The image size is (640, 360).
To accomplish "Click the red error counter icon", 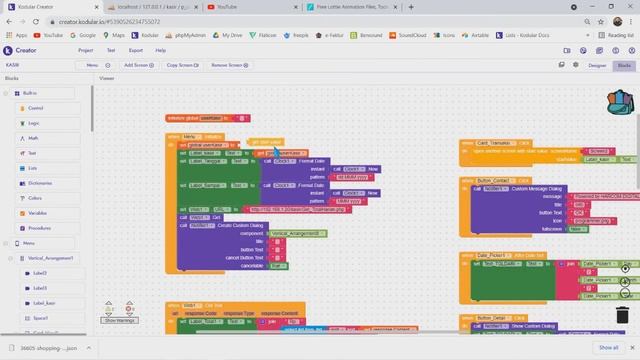I will [x=129, y=309].
